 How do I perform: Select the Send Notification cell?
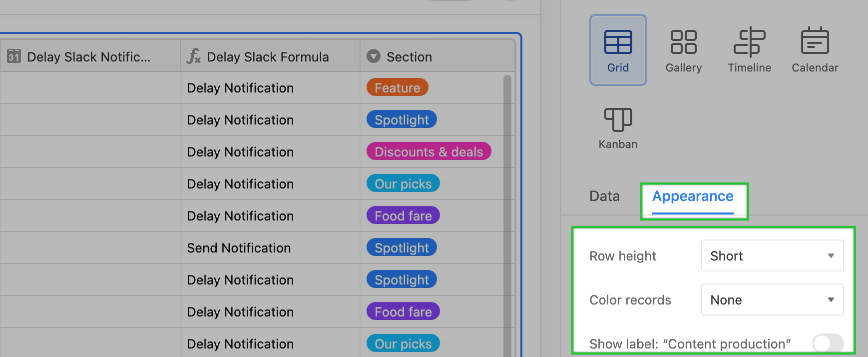point(270,247)
